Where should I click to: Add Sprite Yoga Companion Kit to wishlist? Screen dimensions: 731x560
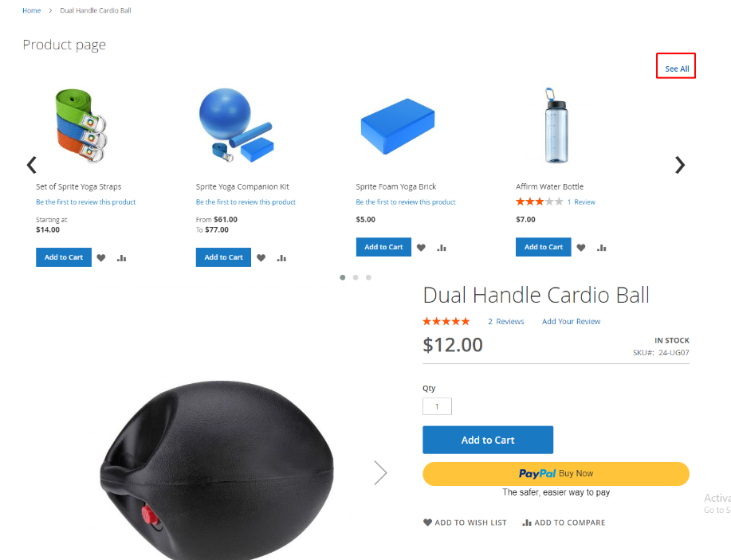[x=261, y=257]
